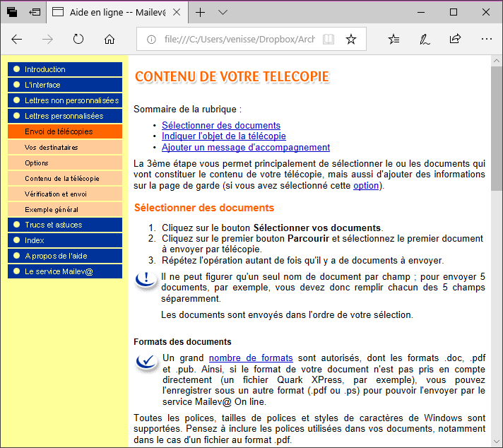
Task: Follow the Sélectionner des documents link
Action: click(x=220, y=125)
